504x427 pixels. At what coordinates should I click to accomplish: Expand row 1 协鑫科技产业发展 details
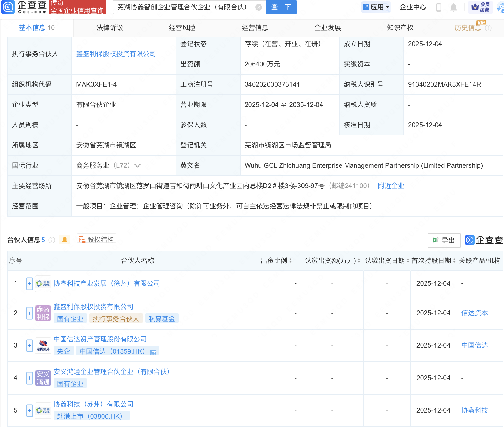29,283
